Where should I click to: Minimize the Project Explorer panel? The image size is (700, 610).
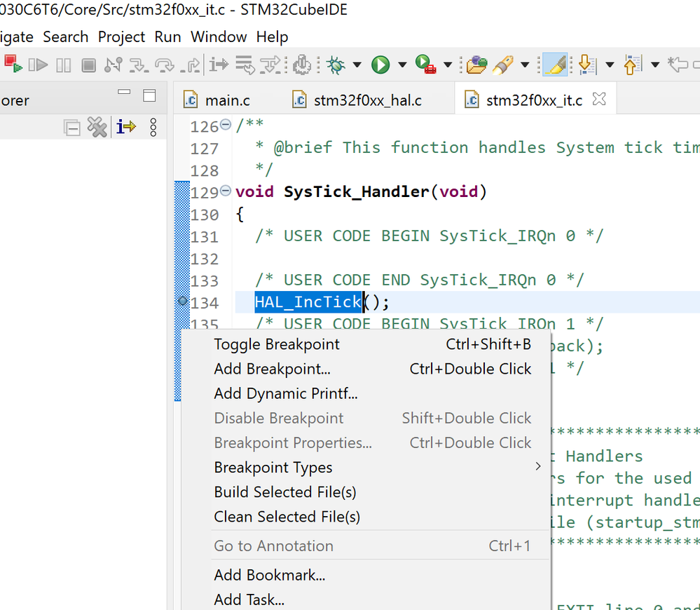tap(124, 92)
